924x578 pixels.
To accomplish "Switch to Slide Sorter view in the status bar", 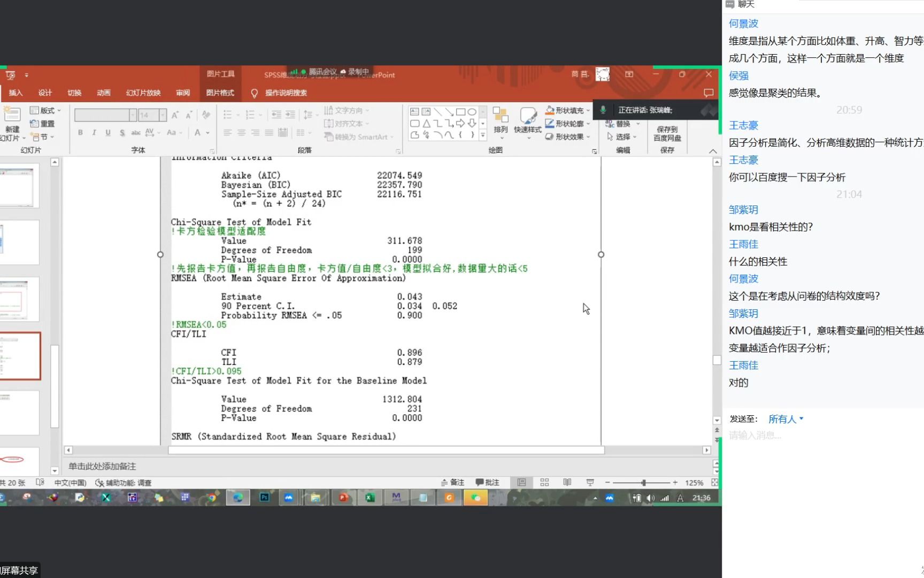I will (544, 482).
